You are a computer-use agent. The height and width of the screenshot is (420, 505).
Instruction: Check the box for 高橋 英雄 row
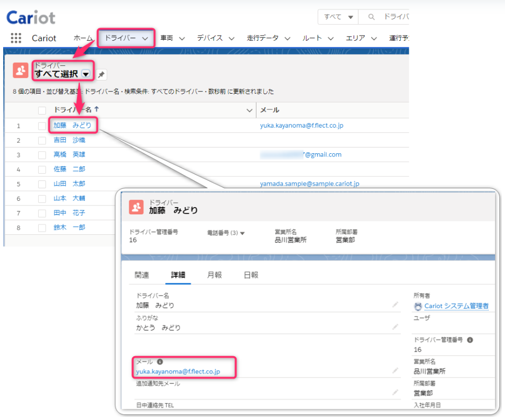click(42, 155)
